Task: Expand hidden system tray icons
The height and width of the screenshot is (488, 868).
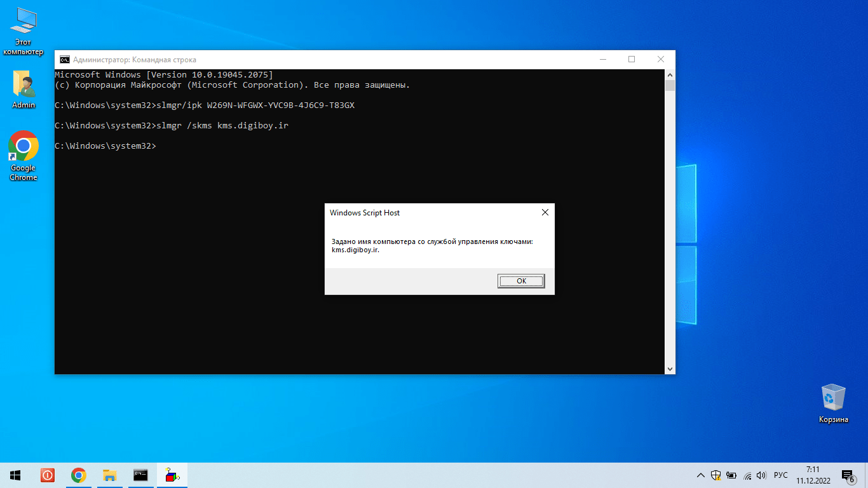Action: 700,475
